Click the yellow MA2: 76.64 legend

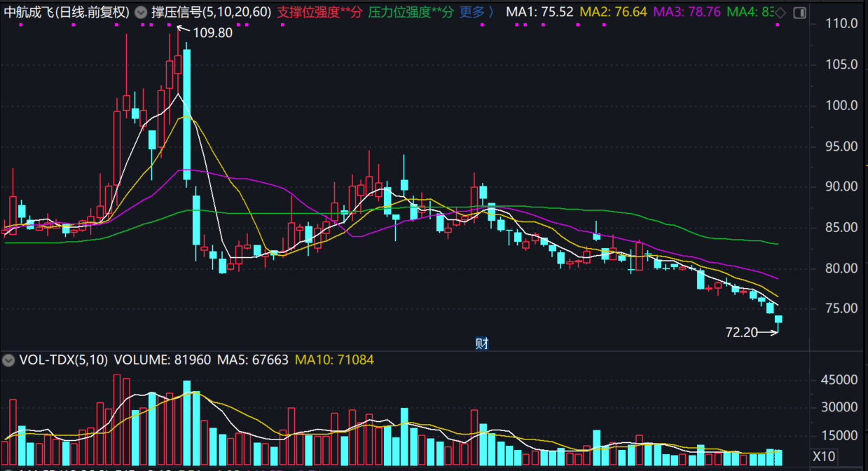(x=613, y=13)
